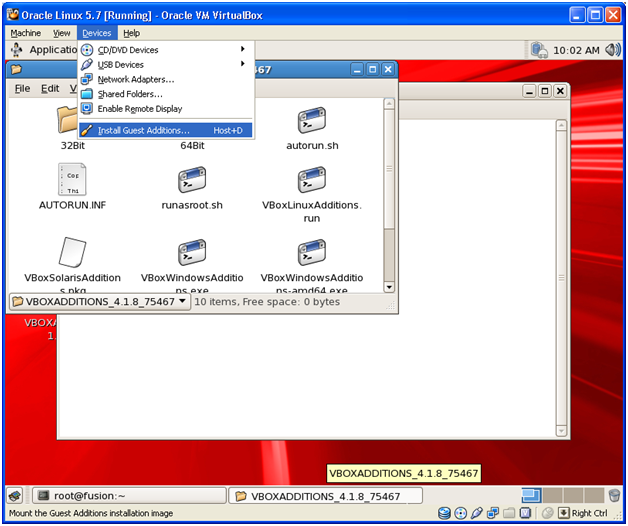628x526 pixels.
Task: Open USB Devices submenu
Action: (165, 64)
